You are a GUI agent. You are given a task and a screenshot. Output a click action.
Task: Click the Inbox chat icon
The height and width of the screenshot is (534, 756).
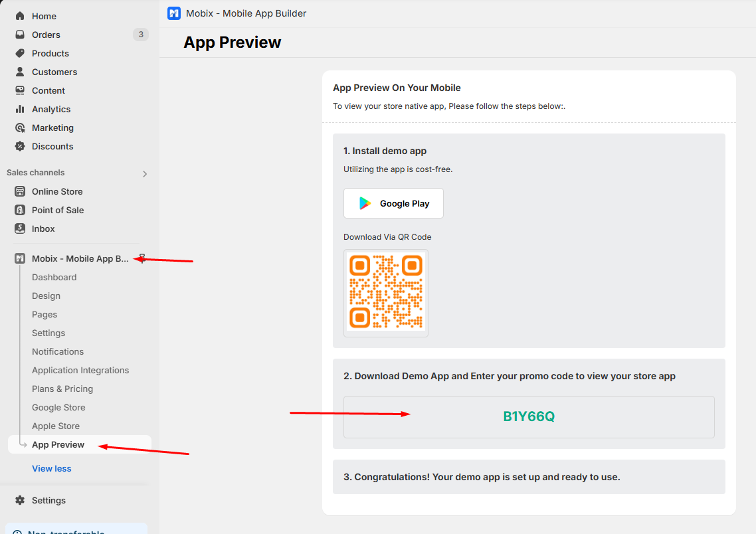tap(20, 228)
